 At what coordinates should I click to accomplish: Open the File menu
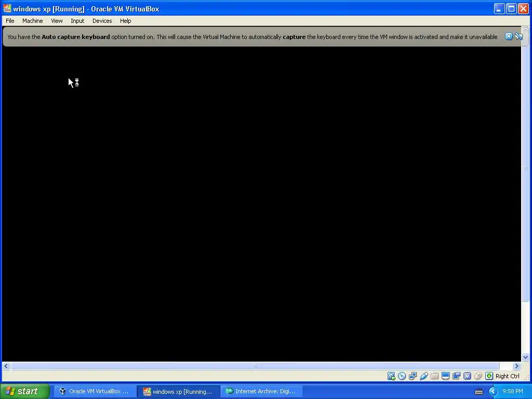click(10, 21)
